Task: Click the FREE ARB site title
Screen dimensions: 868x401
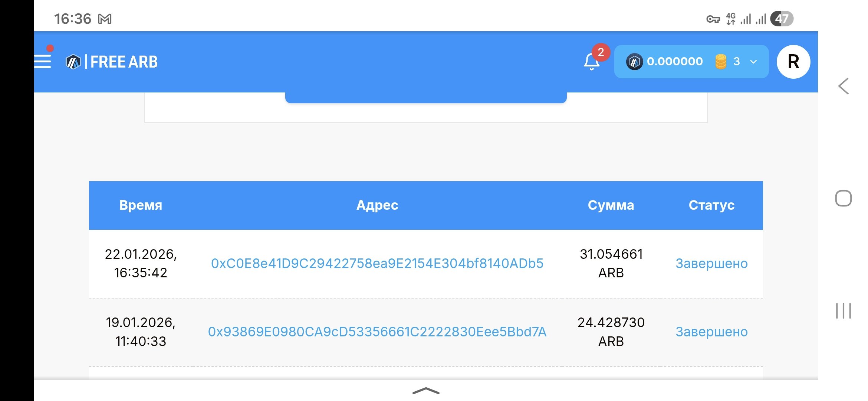Action: (x=124, y=62)
